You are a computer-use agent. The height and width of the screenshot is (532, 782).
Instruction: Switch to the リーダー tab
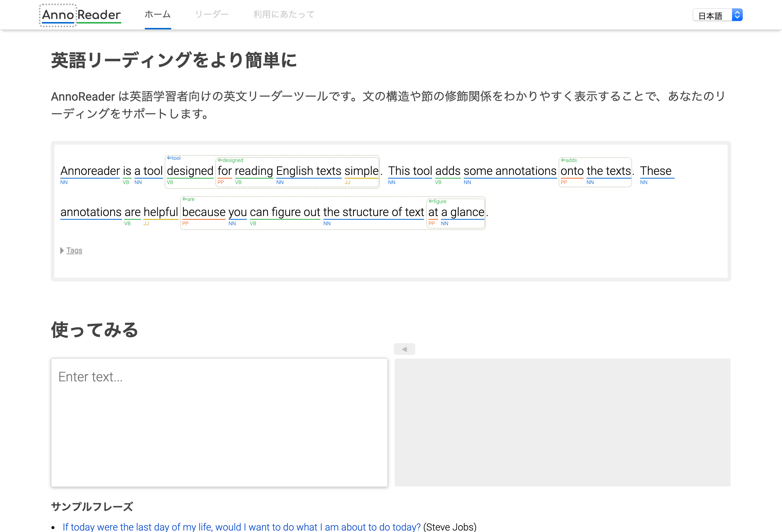[x=212, y=14]
